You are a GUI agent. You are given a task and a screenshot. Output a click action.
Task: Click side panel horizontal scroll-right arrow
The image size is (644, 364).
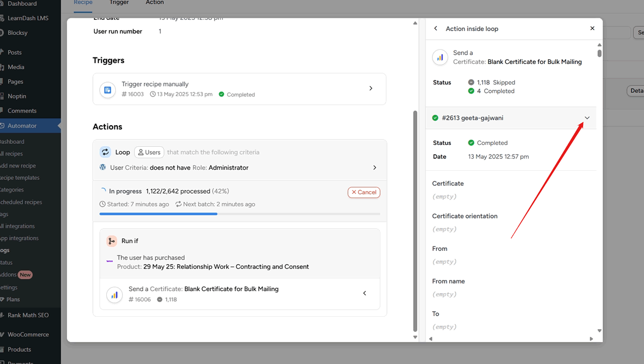591,339
